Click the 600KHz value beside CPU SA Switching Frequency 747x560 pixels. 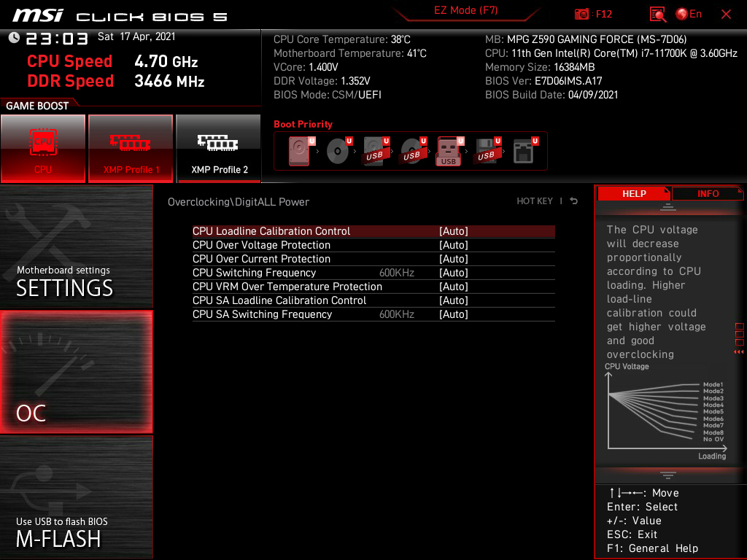click(x=396, y=314)
